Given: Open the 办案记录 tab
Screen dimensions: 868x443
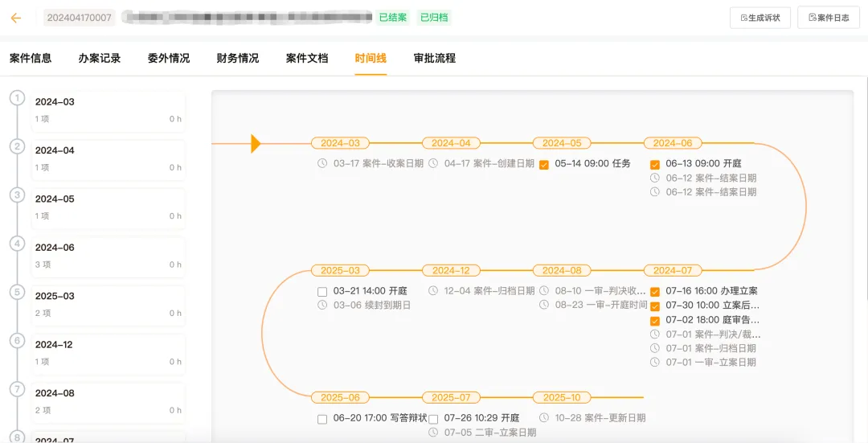Looking at the screenshot, I should tap(100, 58).
